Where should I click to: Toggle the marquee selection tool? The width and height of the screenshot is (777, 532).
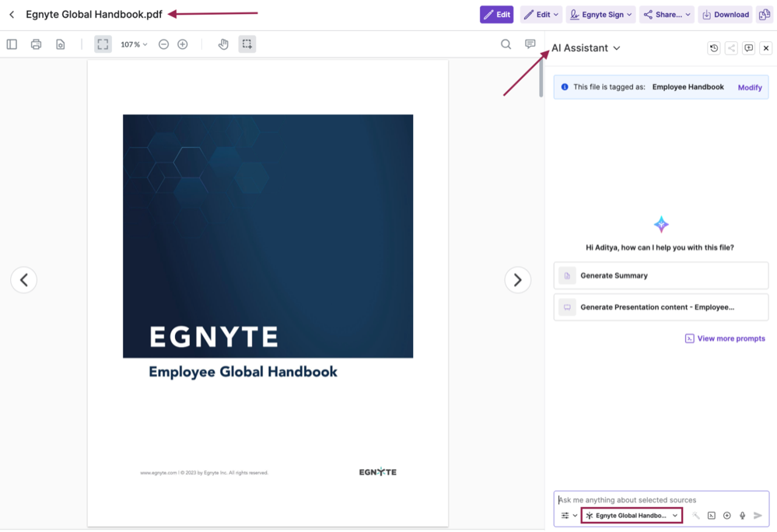[247, 44]
